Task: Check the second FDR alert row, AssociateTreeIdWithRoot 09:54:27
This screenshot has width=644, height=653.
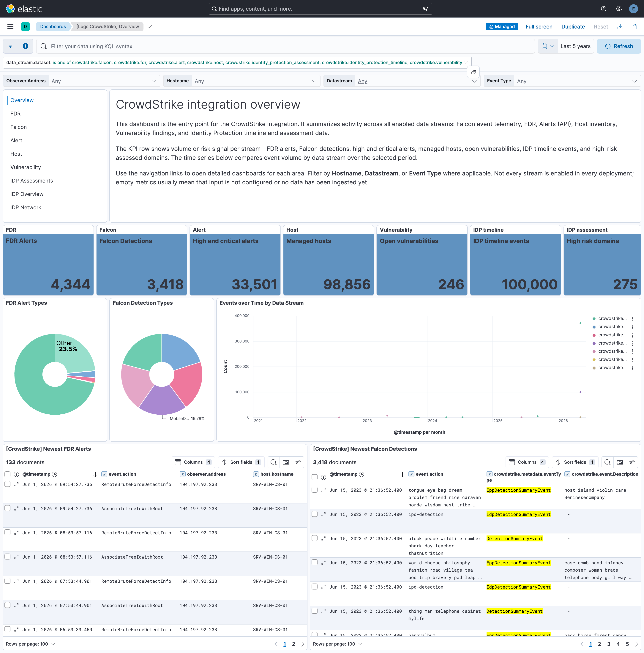Action: pyautogui.click(x=7, y=508)
